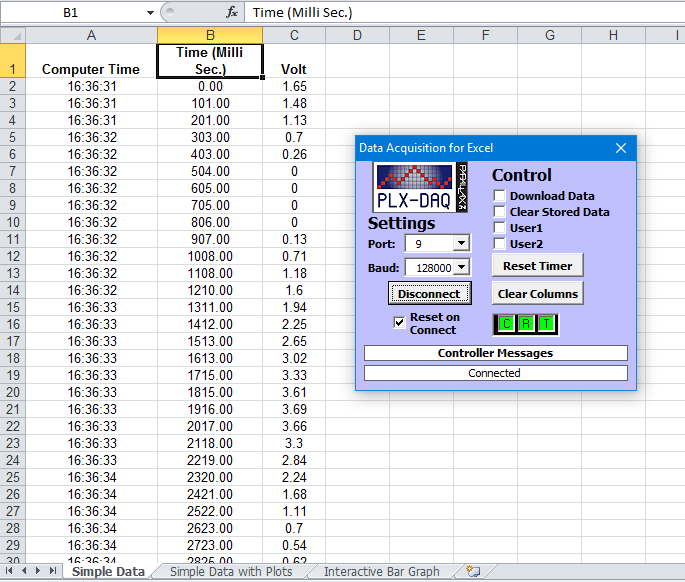Select cell with value 0.26
The height and width of the screenshot is (582, 685).
pyautogui.click(x=294, y=154)
